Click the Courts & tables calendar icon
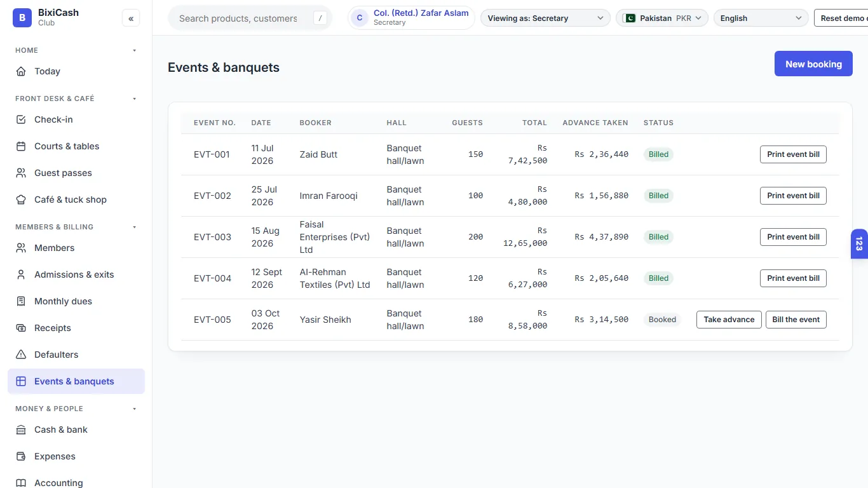This screenshot has height=488, width=868. pos(21,146)
